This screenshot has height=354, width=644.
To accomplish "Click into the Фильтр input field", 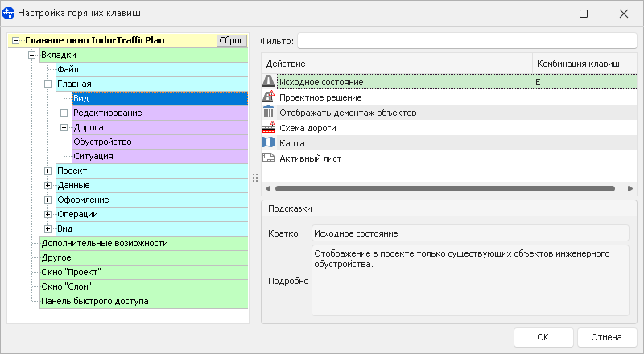I will 467,39.
